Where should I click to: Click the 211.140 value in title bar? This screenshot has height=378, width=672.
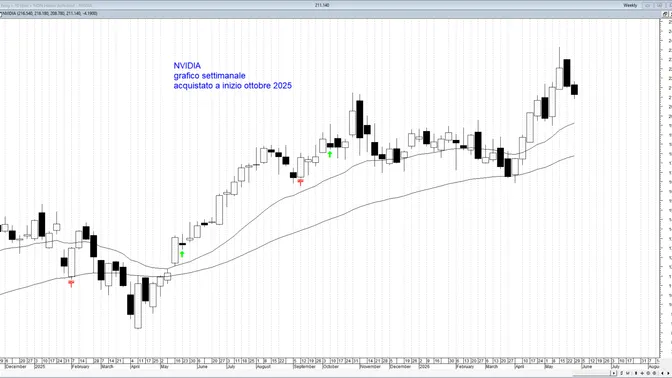(322, 5)
